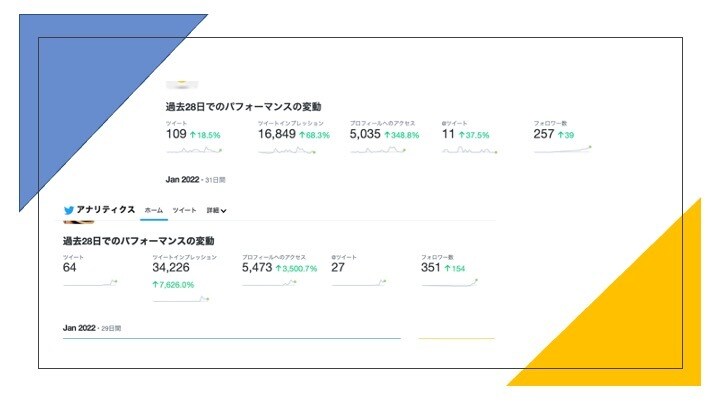The width and height of the screenshot is (720, 405).
Task: Click the Twitter bird logo
Action: (x=69, y=210)
